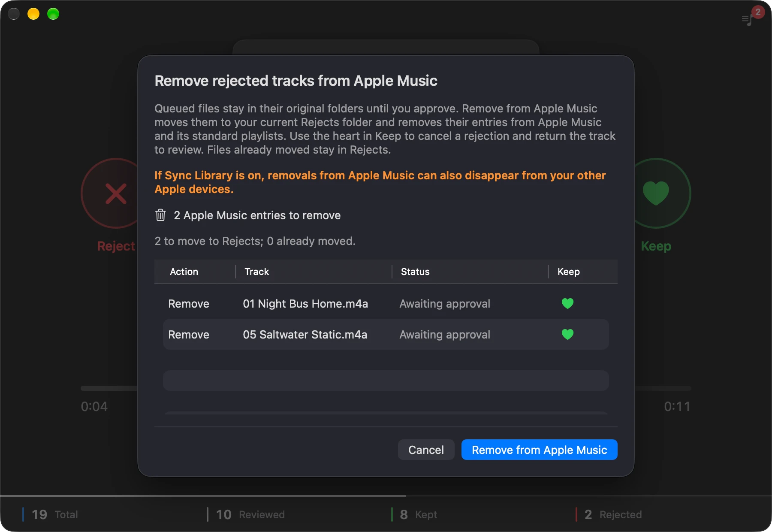The image size is (772, 532).
Task: Click the remaining time 0:11
Action: 677,406
